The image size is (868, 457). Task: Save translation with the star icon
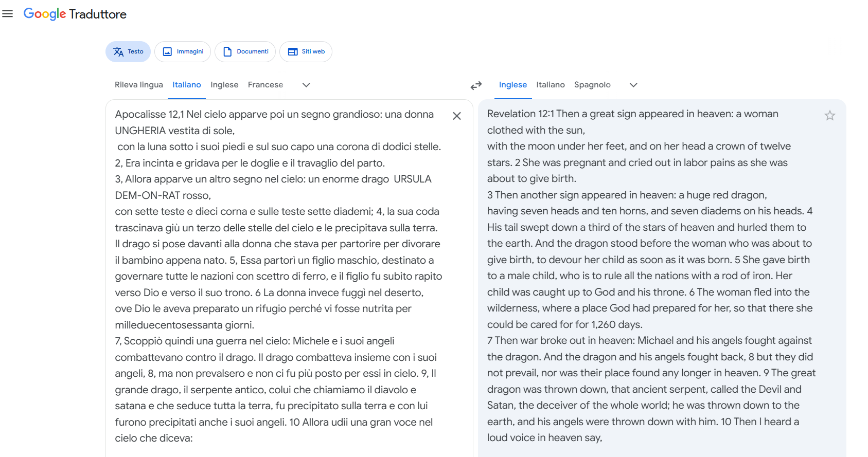tap(829, 116)
